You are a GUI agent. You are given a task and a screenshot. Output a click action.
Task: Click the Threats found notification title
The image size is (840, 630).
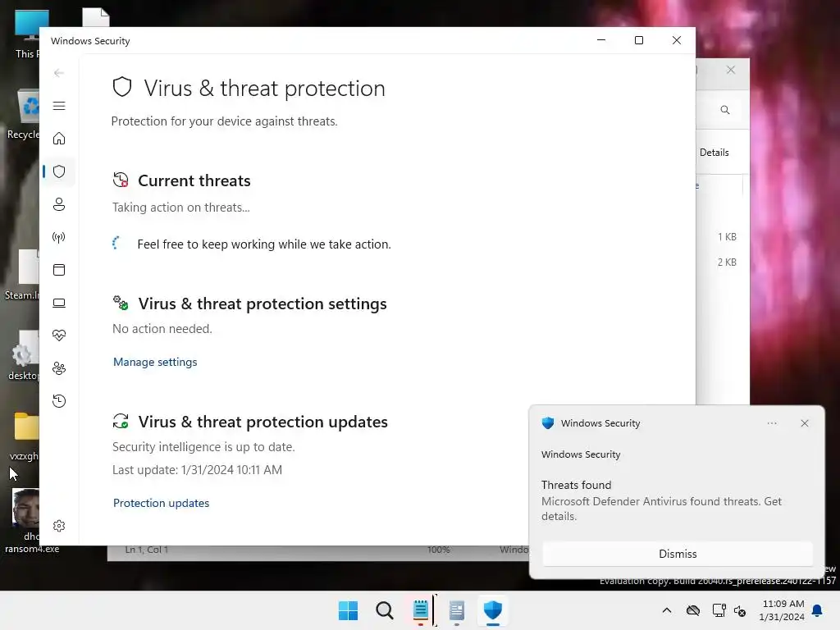576,485
